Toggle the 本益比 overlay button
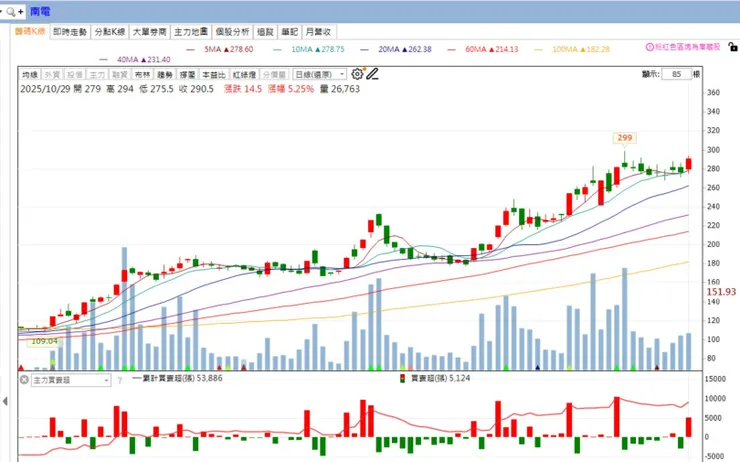The width and height of the screenshot is (740, 462). click(x=214, y=75)
